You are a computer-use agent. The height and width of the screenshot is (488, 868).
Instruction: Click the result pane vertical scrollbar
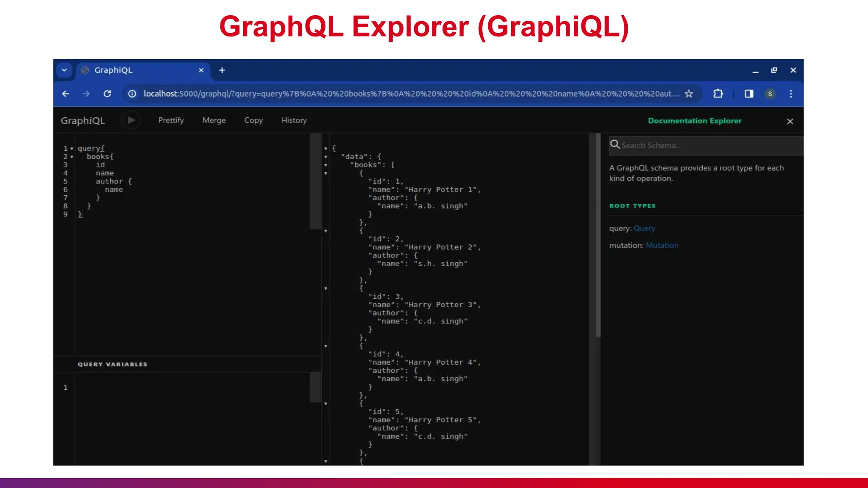coord(598,236)
